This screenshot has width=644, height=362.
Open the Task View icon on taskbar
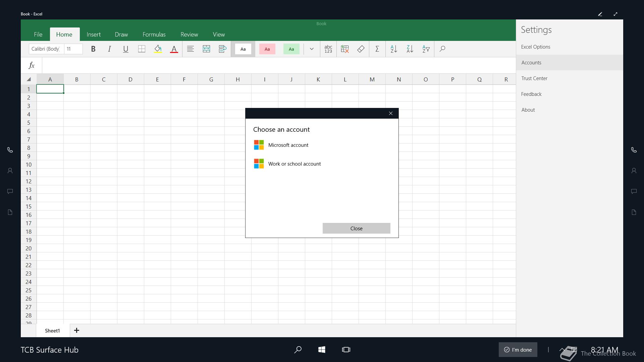(346, 350)
